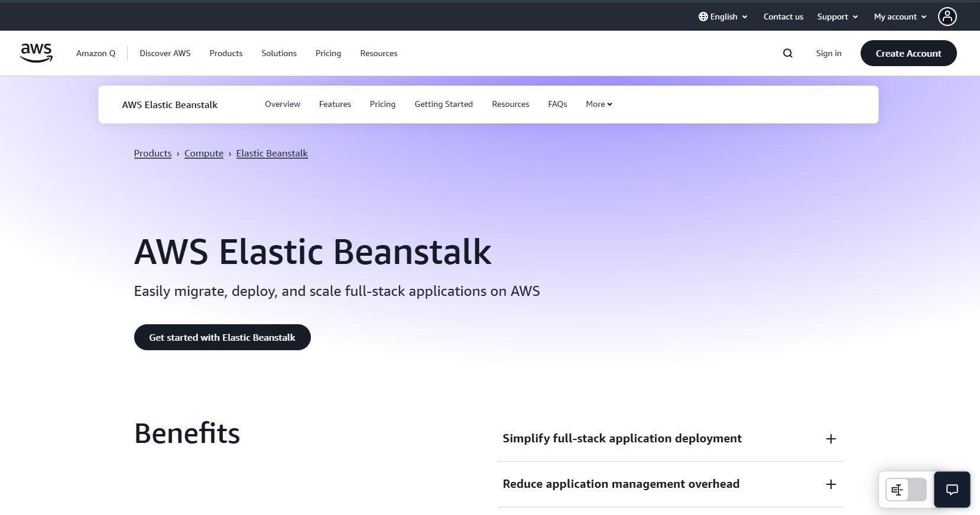Click the Sign in link
Viewport: 980px width, 515px height.
829,53
